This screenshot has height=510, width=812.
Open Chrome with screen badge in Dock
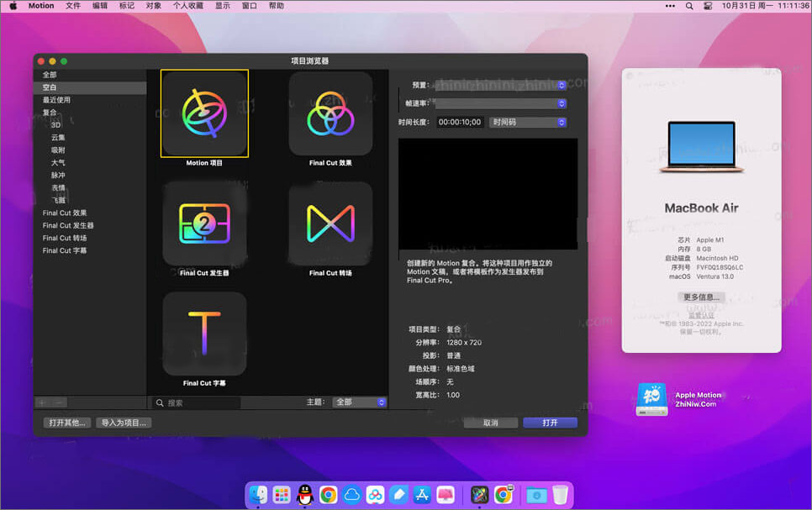point(504,495)
